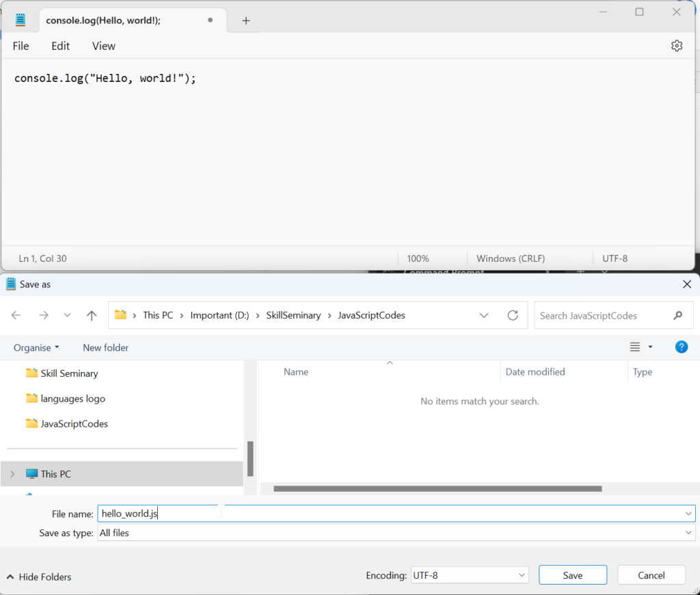This screenshot has width=700, height=595.
Task: Hide Folders pane toggle
Action: pyautogui.click(x=39, y=577)
